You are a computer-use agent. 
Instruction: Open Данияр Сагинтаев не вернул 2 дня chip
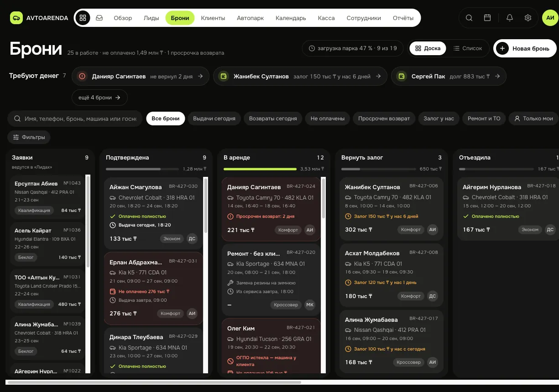tap(141, 77)
